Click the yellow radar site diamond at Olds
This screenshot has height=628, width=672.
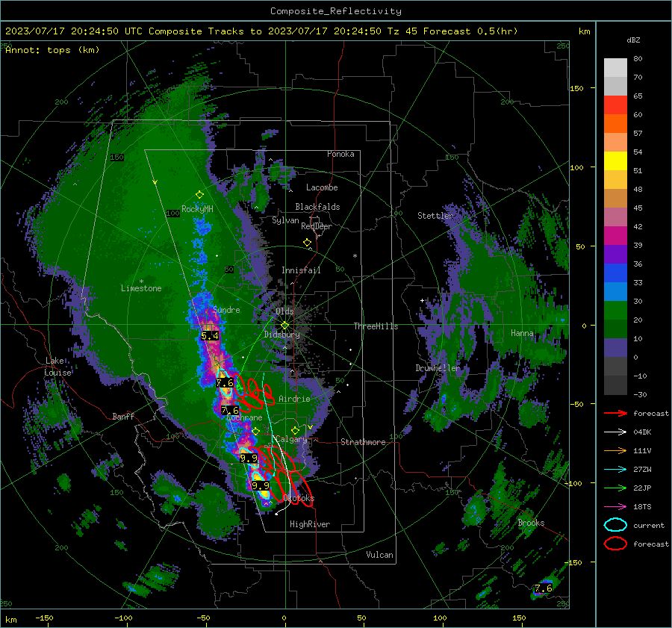[284, 326]
